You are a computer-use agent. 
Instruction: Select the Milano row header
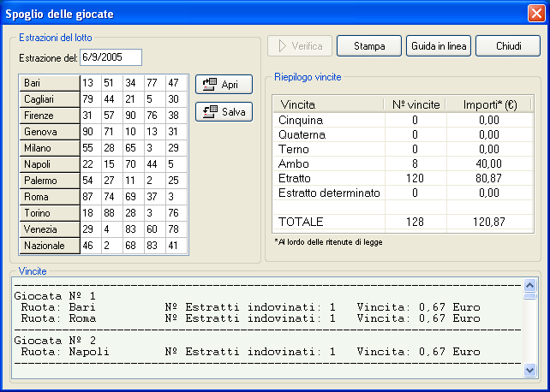[x=50, y=148]
